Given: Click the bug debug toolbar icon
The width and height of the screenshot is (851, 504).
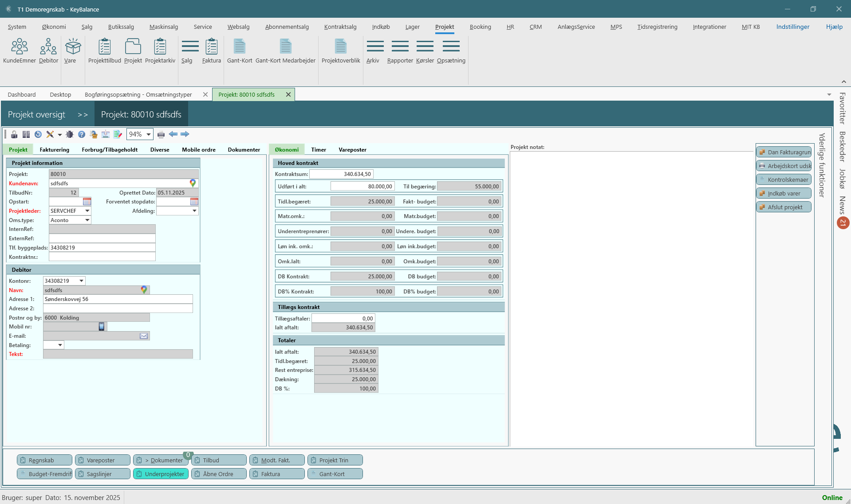Looking at the screenshot, I should coord(70,134).
